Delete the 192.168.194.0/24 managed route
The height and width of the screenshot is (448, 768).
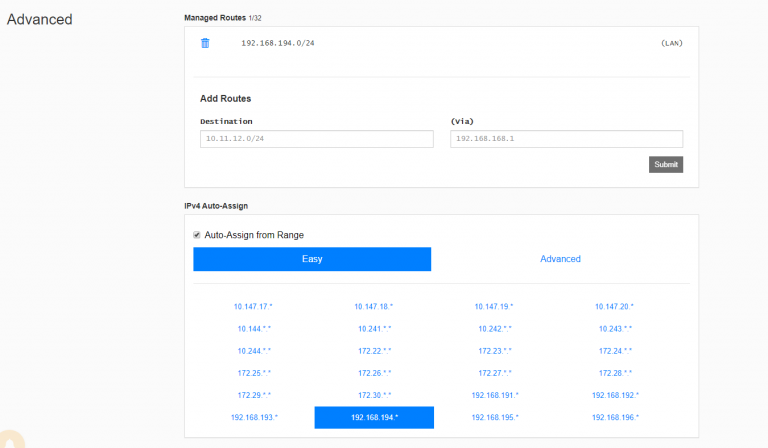tap(205, 43)
